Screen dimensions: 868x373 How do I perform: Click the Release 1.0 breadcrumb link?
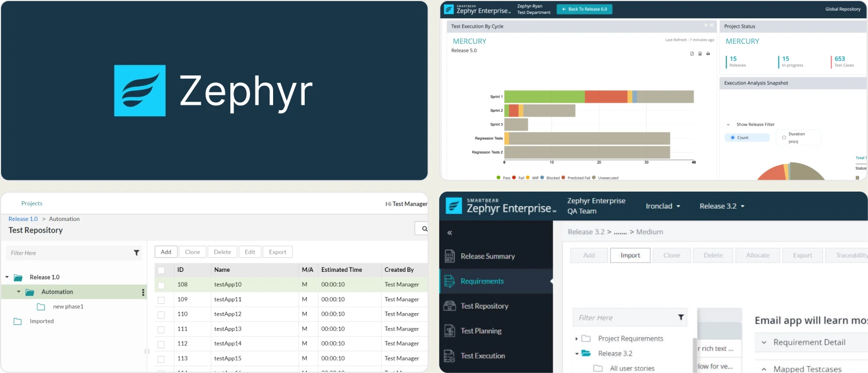(23, 219)
